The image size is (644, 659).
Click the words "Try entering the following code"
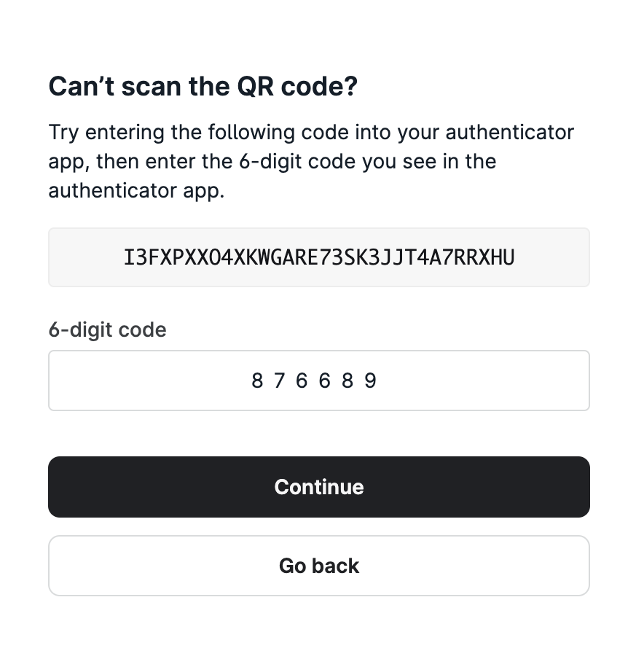[198, 133]
